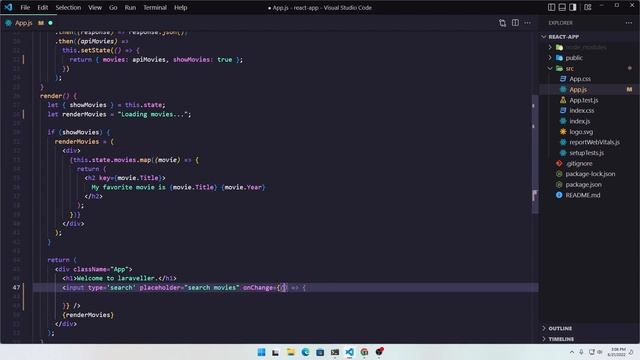Viewport: 640px width, 360px height.
Task: Open package.json file
Action: (x=583, y=184)
